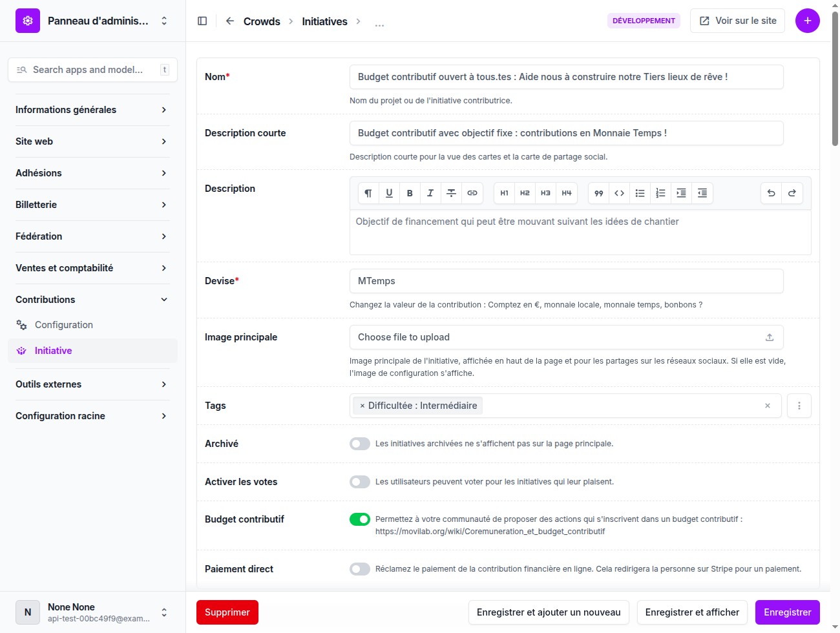The image size is (840, 633).
Task: Undo last edit in Description
Action: point(772,193)
